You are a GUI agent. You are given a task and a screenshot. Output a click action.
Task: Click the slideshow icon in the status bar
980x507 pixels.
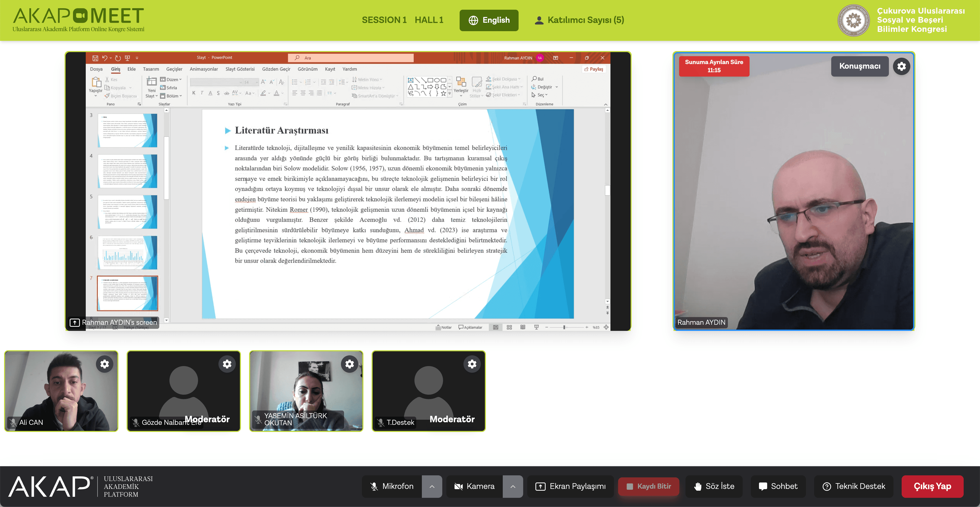click(536, 327)
